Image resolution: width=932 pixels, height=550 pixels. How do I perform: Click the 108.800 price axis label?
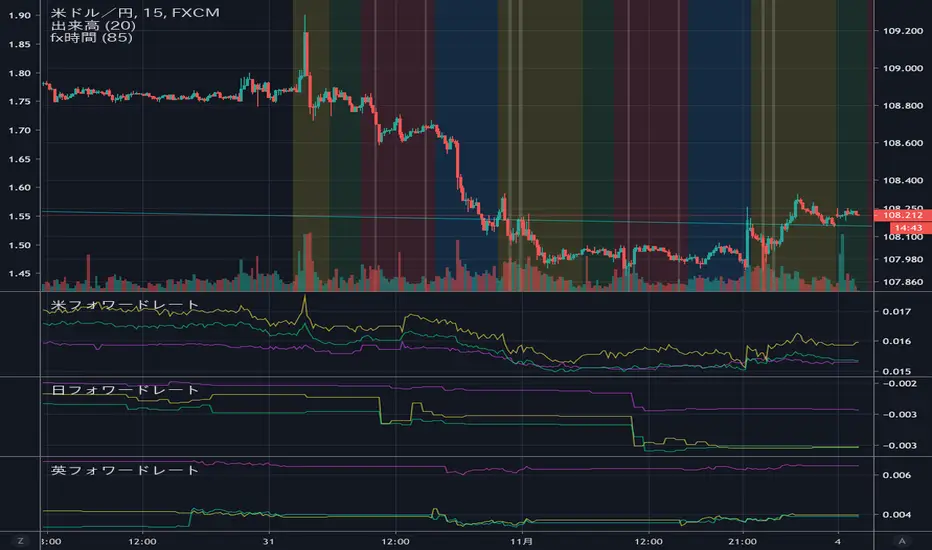(x=903, y=106)
